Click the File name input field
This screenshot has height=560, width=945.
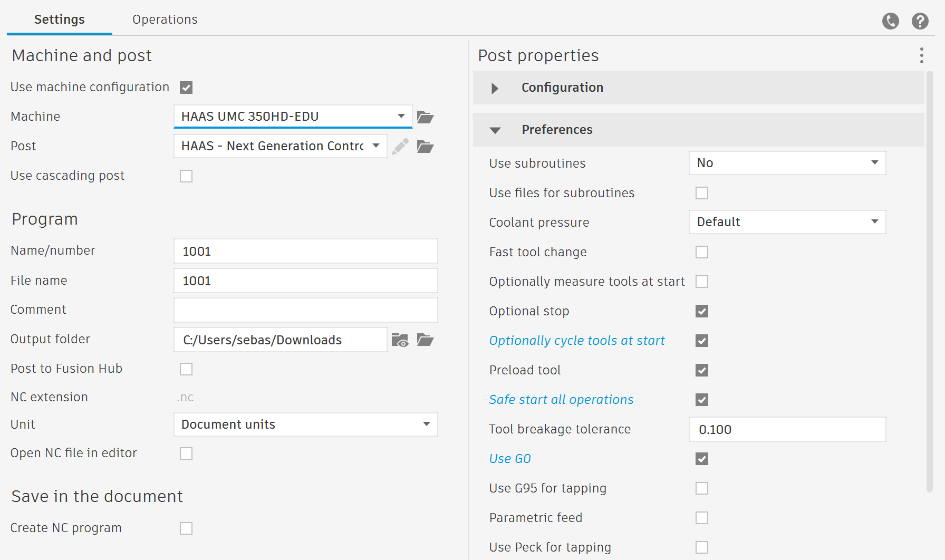[x=306, y=281]
